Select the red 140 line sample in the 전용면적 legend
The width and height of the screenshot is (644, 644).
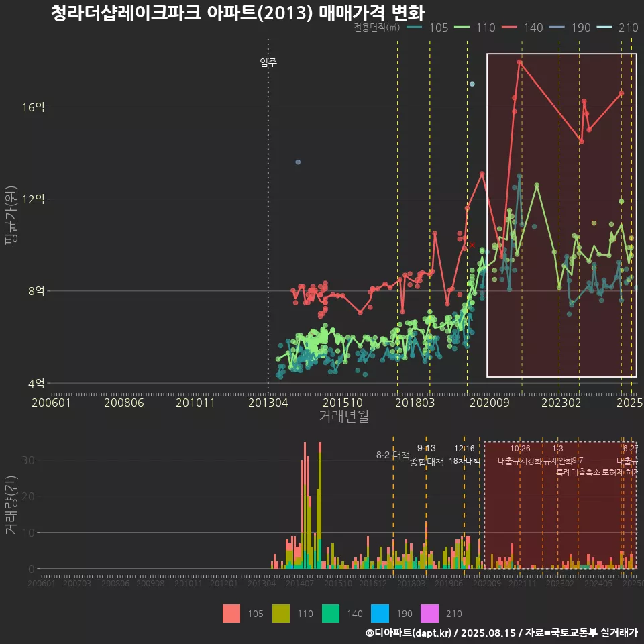coord(509,28)
